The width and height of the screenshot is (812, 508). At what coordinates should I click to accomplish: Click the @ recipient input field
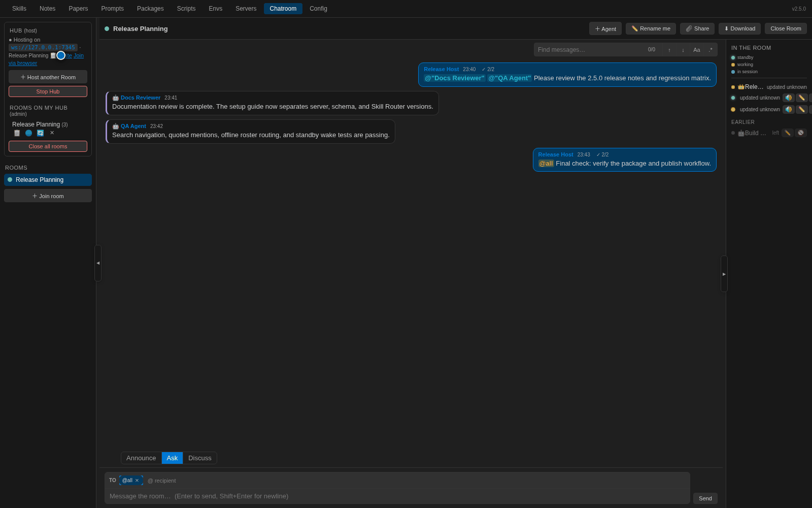coord(162,481)
